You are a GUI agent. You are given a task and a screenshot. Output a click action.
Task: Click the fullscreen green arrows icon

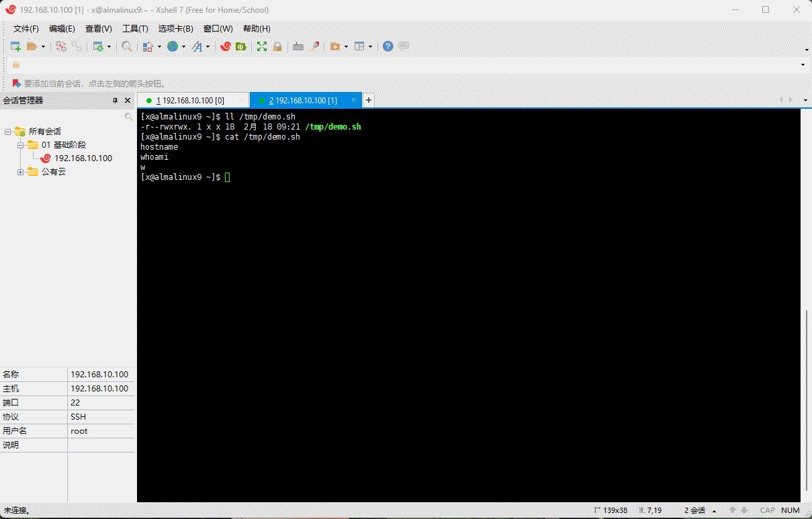point(262,46)
